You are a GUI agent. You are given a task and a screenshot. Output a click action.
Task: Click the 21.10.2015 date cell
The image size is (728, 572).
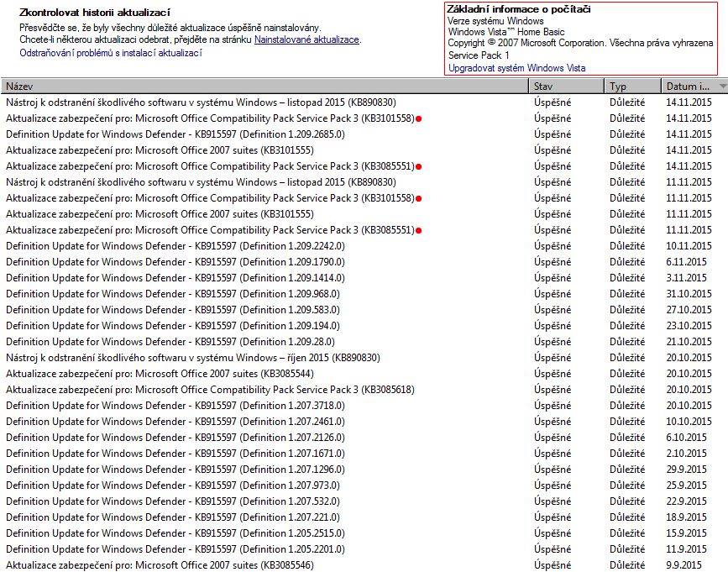[x=689, y=342]
